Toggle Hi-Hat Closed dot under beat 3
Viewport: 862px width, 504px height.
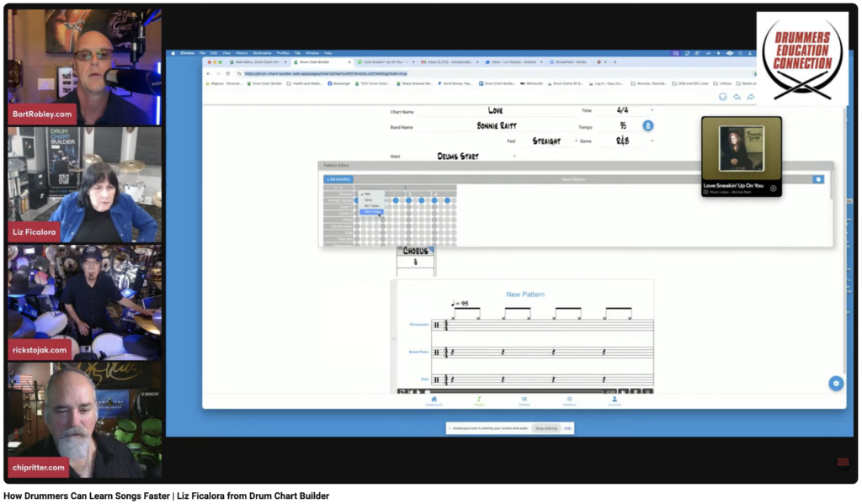point(408,200)
